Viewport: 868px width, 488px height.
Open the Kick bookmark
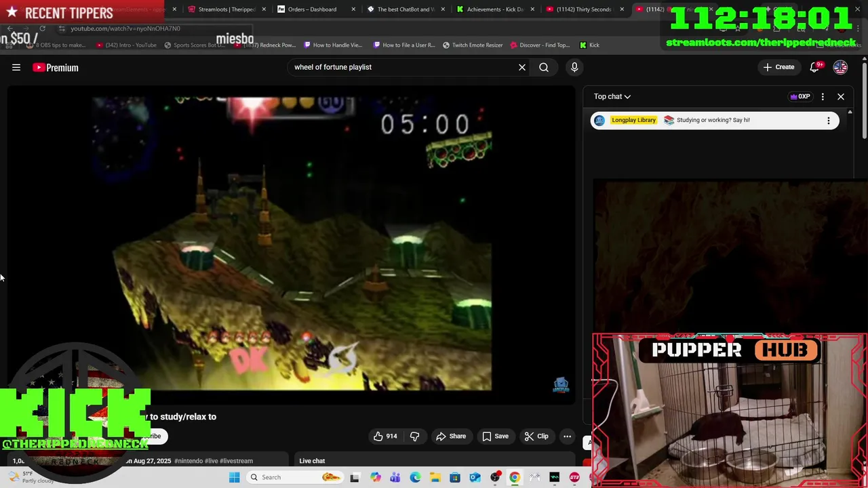(x=589, y=45)
